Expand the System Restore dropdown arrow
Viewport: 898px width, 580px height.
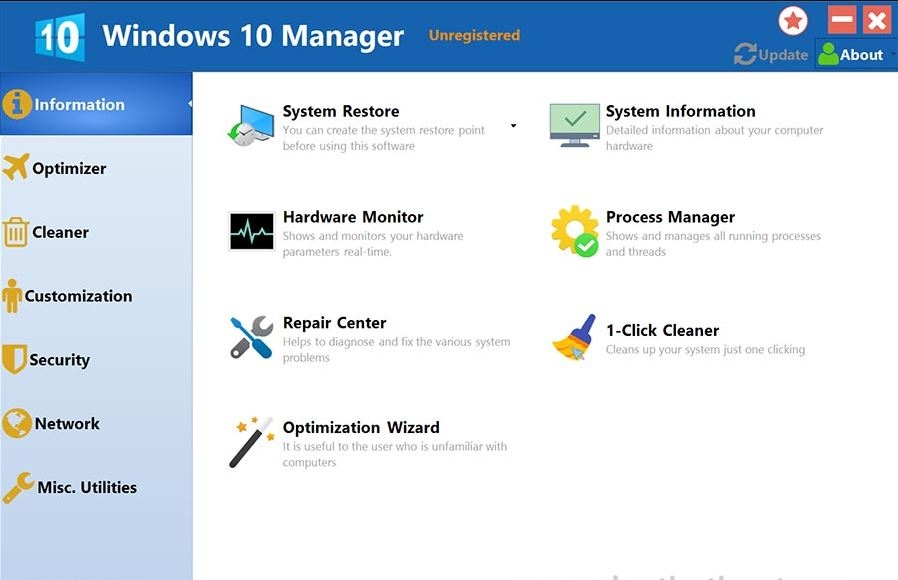tap(514, 125)
